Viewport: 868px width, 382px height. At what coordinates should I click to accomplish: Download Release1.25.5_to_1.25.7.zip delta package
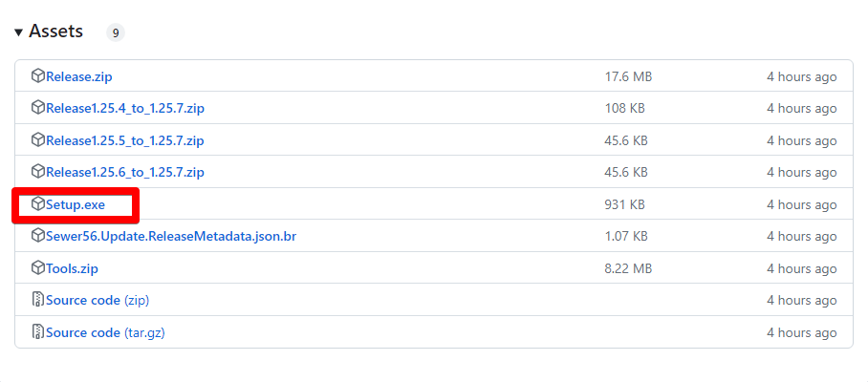click(125, 140)
